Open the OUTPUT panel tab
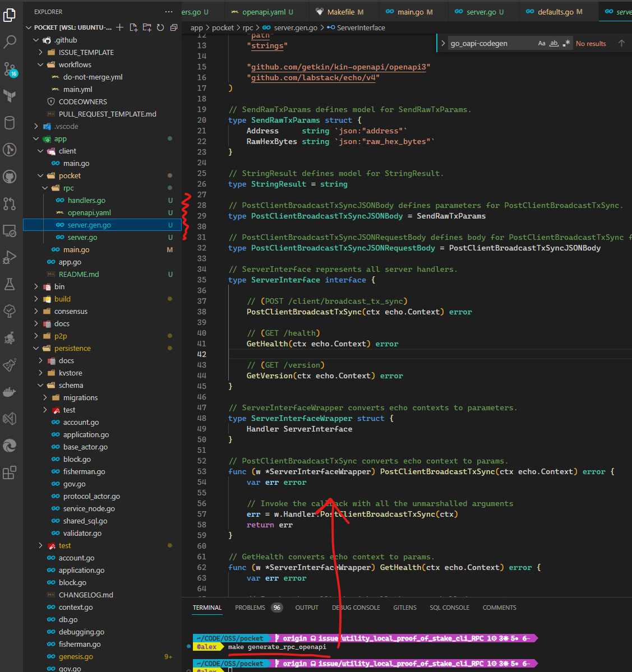Screen dimensions: 632x672 coord(307,608)
